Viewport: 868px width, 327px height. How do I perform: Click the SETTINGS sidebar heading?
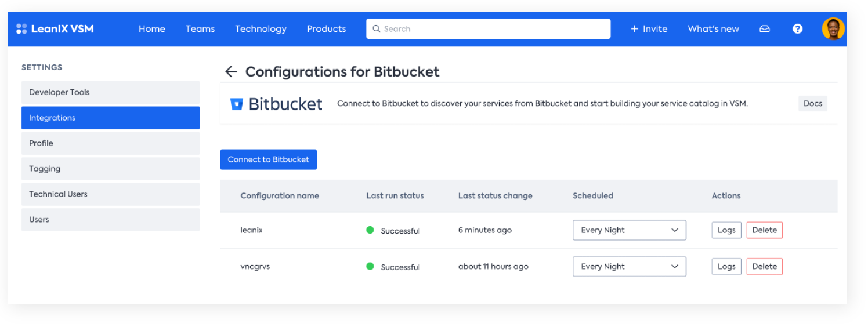pos(42,67)
